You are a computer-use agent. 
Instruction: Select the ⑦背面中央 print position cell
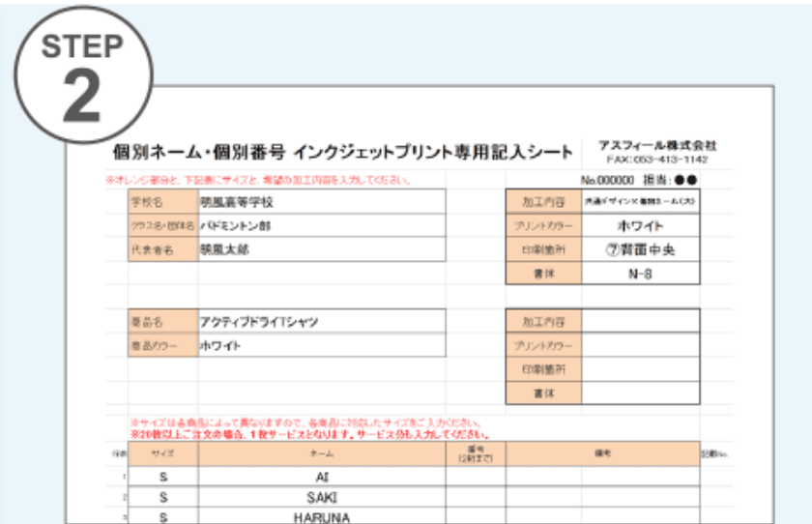[x=639, y=249]
